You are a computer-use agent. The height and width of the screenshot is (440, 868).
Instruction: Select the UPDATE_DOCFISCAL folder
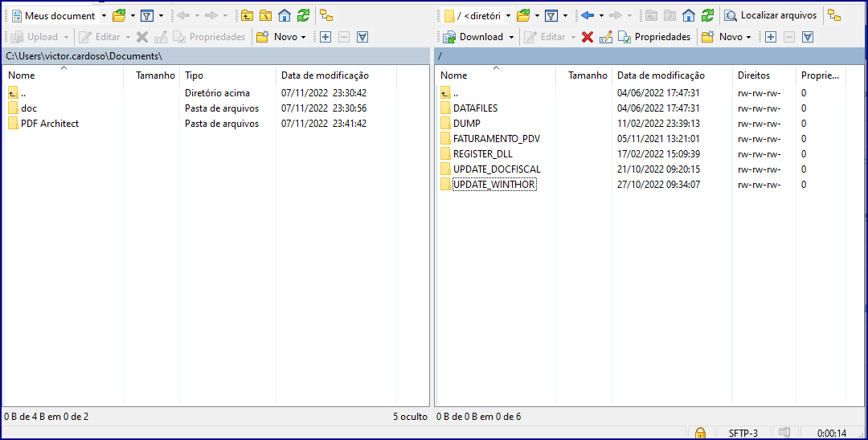tap(497, 169)
